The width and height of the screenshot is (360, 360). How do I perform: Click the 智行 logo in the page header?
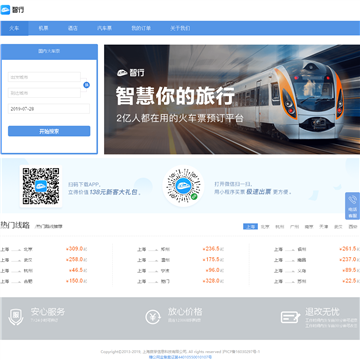tap(12, 10)
